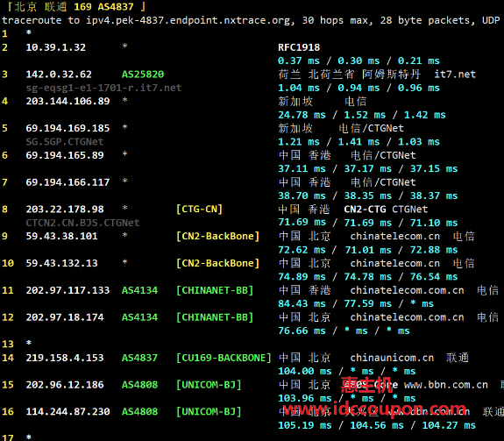504x441 pixels.
Task: Click the ipv4.pek-4837.endpoint.nxtrace.org hostname
Action: click(190, 20)
